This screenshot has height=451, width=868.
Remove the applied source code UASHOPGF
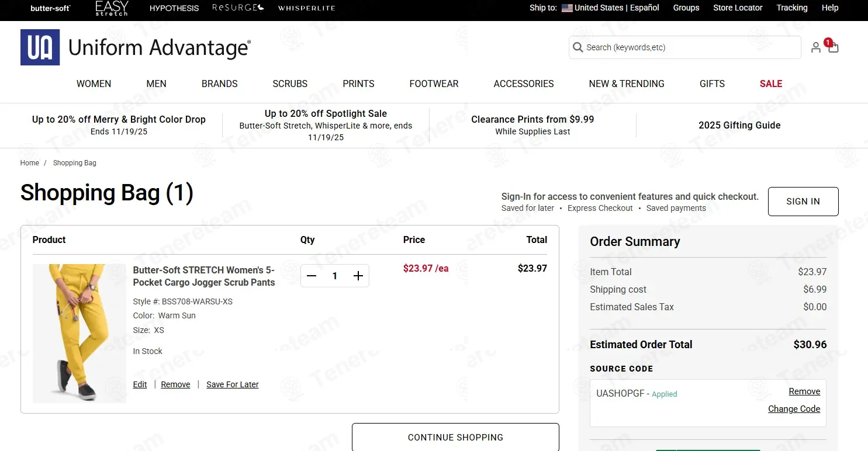804,391
